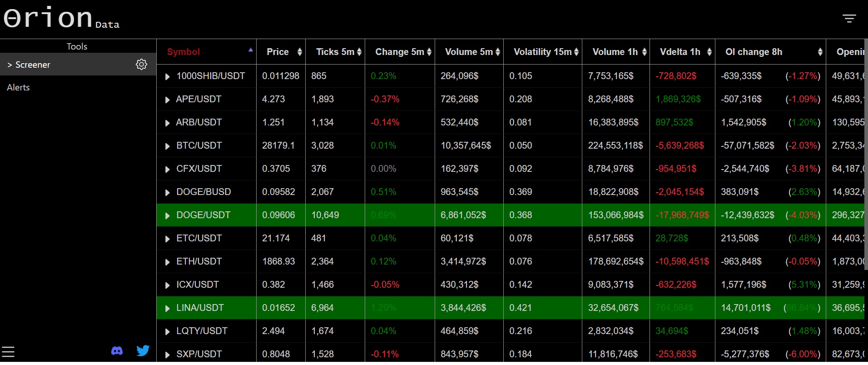Click LQTY/USDT symbol name
868x365 pixels.
202,331
